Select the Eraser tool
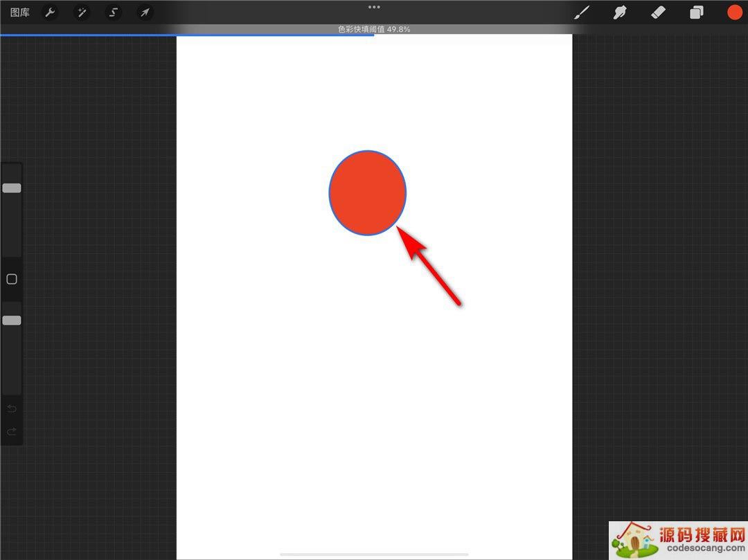748x560 pixels. 658,12
